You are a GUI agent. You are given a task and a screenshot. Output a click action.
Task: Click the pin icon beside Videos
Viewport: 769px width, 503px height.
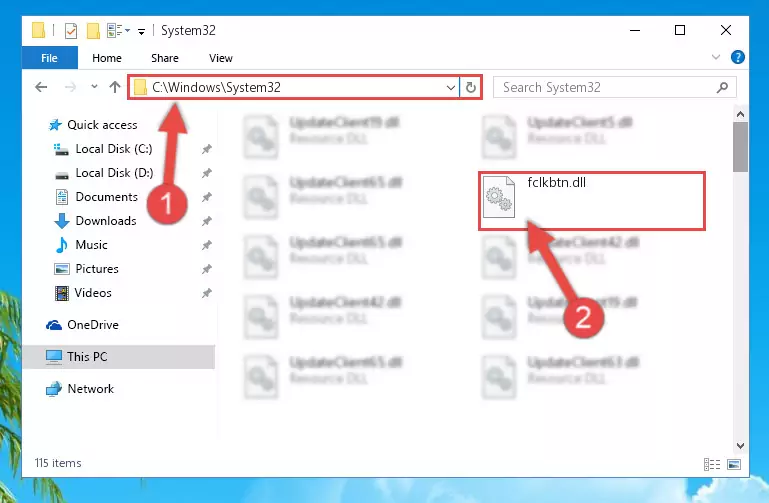pos(206,293)
